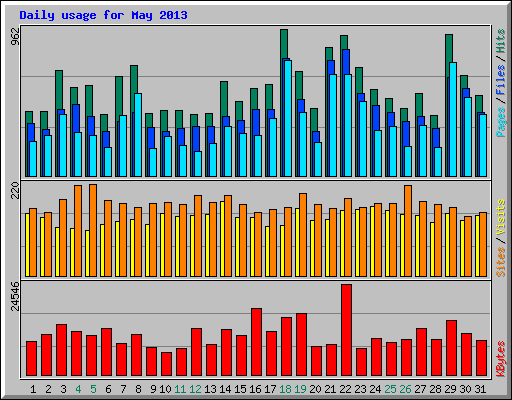Click day label 26 on the x-axis
Image resolution: width=512 pixels, height=400 pixels.
[x=405, y=389]
